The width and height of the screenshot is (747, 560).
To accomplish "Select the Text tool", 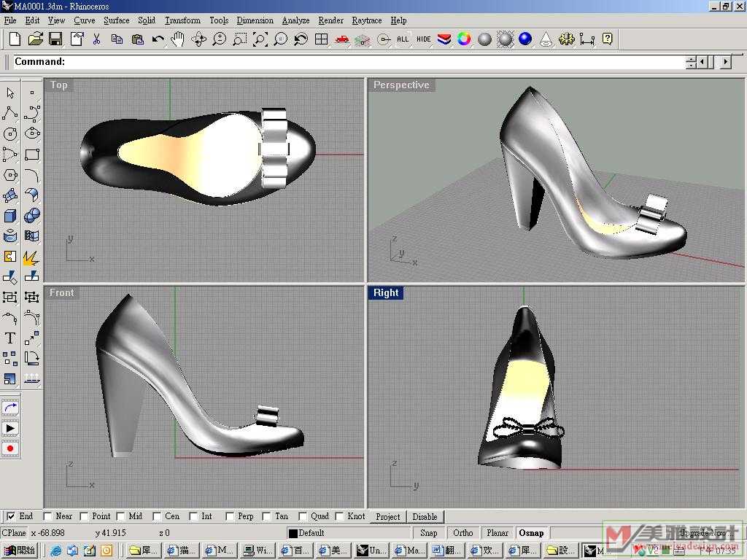I will tap(10, 338).
